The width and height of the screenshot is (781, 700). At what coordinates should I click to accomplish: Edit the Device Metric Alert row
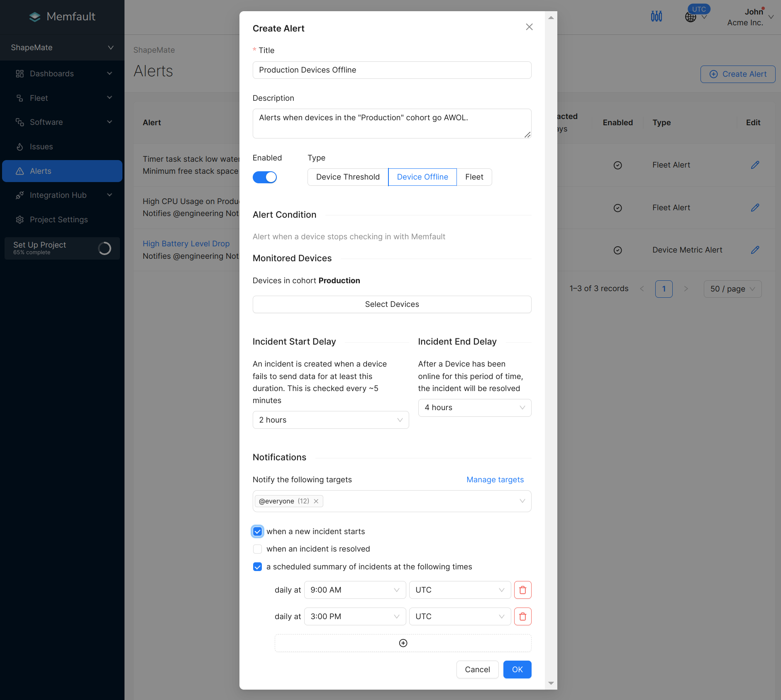pyautogui.click(x=755, y=250)
